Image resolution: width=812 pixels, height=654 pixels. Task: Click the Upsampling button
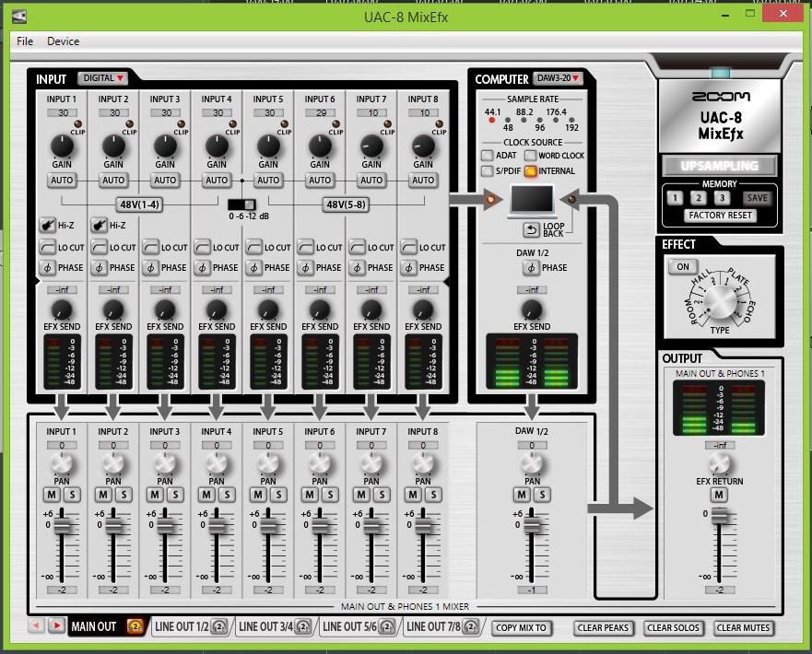coord(720,166)
